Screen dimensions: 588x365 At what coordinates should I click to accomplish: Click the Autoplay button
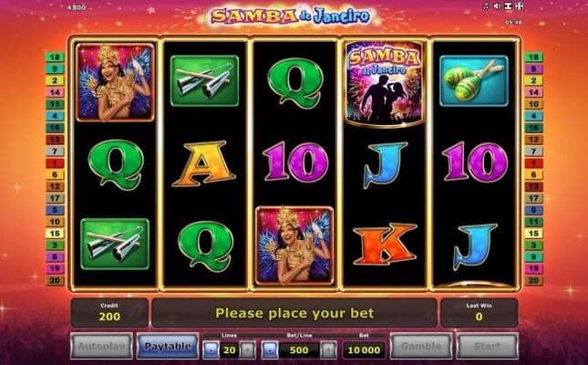(x=101, y=346)
